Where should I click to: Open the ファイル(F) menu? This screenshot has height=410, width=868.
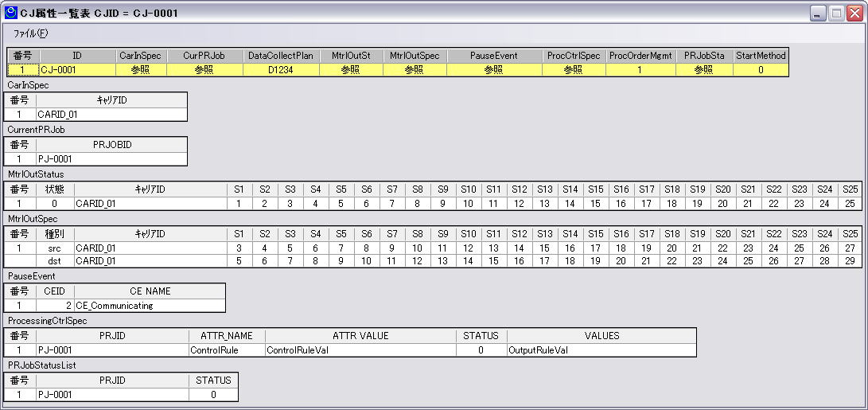[30, 33]
